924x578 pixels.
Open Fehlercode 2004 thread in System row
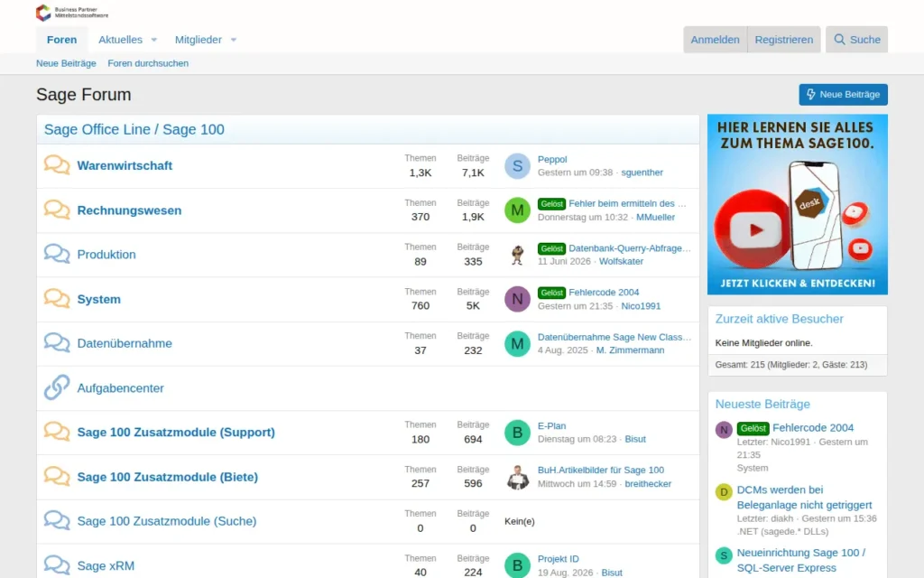pos(604,293)
